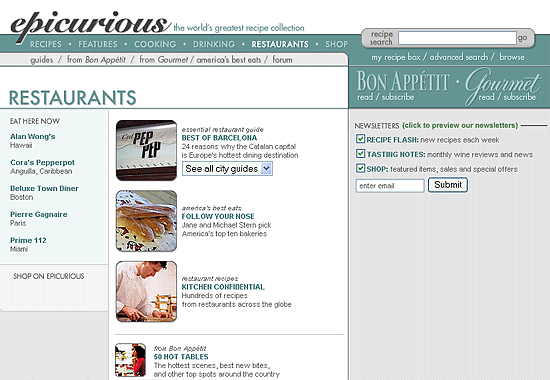Viewport: 550px width, 380px height.
Task: Open the BEST OF BARCELONA link
Action: (219, 138)
